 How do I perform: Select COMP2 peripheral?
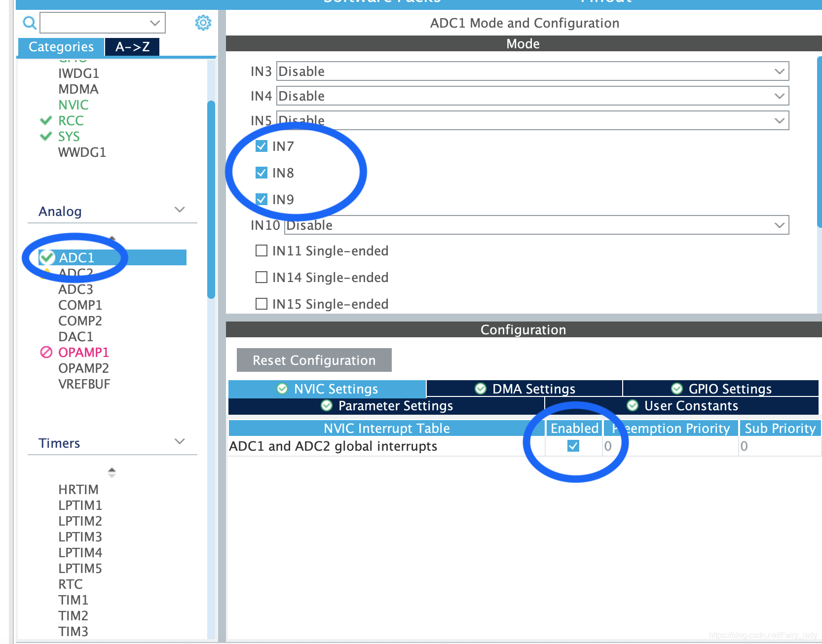tap(80, 321)
